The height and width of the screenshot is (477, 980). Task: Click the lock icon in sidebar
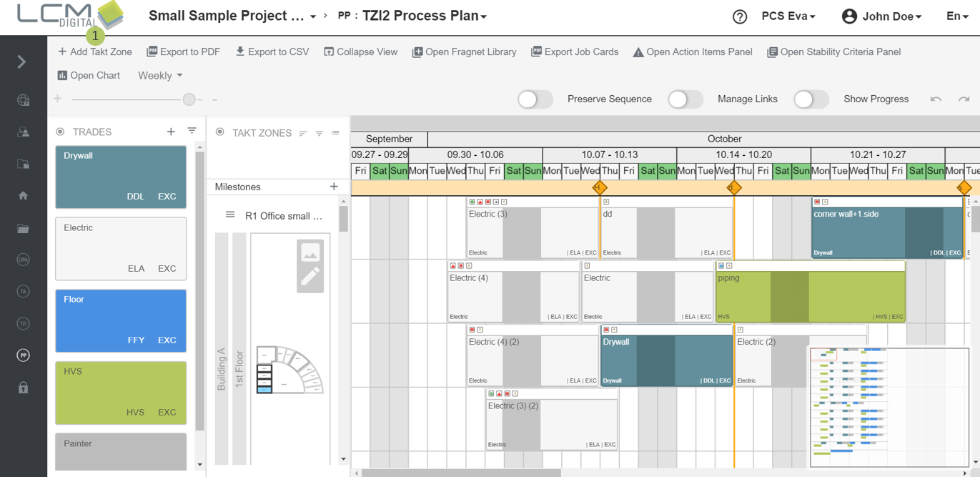coord(23,388)
